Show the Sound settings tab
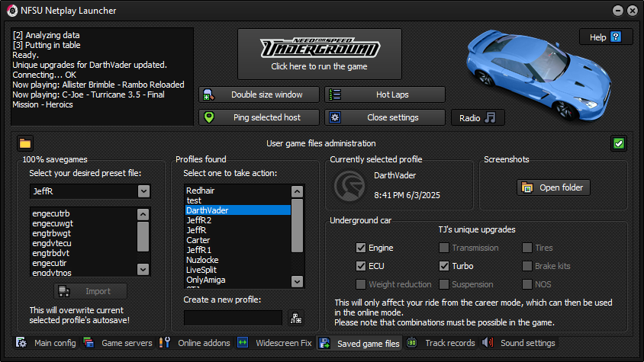This screenshot has height=362, width=644. [519, 343]
